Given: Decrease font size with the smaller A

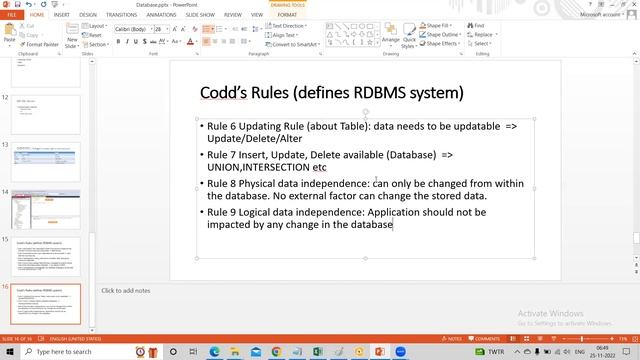Looking at the screenshot, I should [183, 29].
